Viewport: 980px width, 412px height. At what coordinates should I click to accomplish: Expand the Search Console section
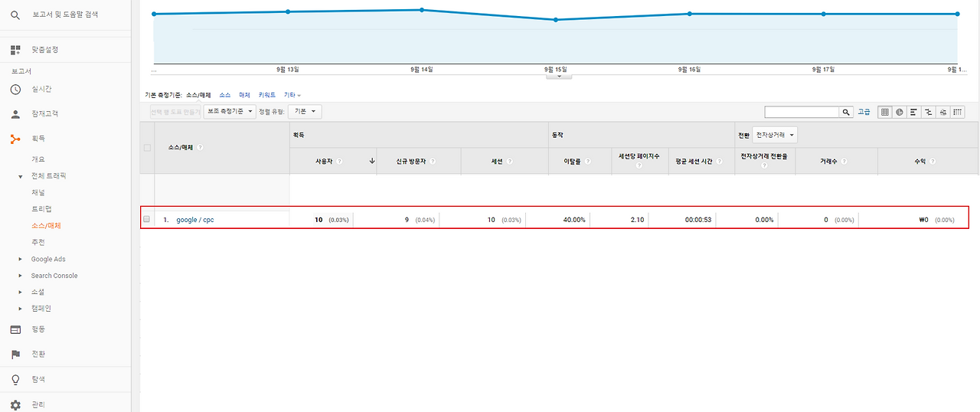click(21, 276)
